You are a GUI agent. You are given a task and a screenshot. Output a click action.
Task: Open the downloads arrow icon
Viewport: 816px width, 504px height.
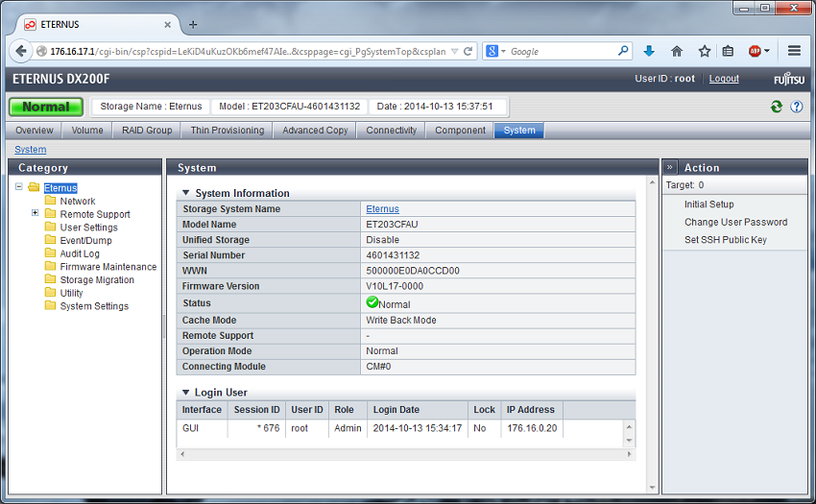[x=648, y=51]
